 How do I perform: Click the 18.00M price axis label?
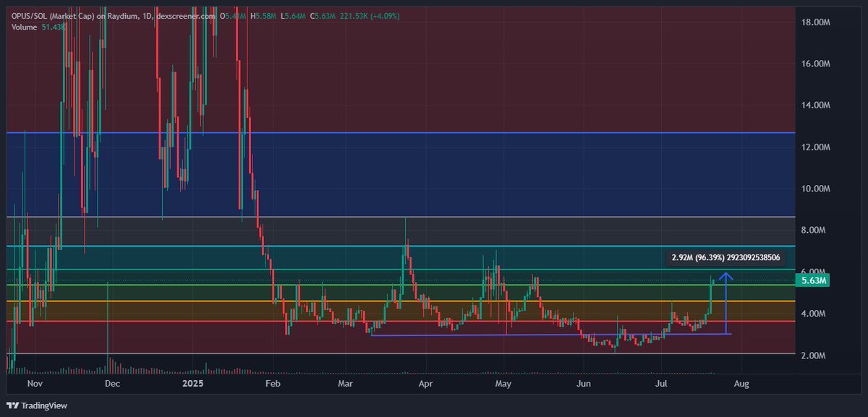(x=816, y=22)
